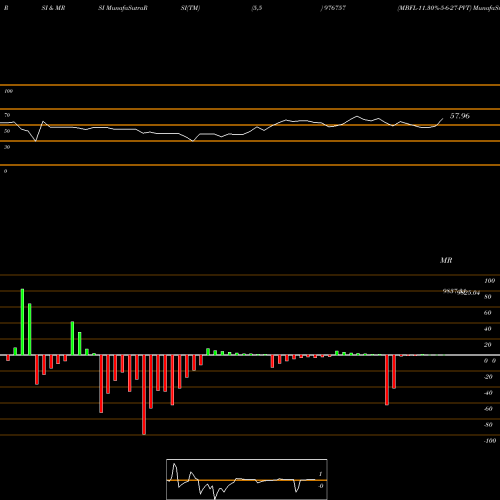
Task: Click the mini chart label 1
Action: 320,474
